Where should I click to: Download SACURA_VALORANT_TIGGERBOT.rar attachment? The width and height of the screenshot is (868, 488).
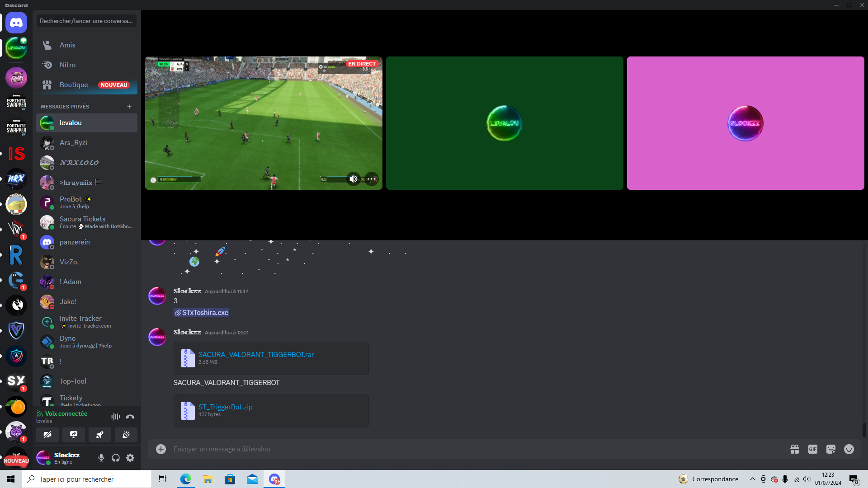point(256,355)
